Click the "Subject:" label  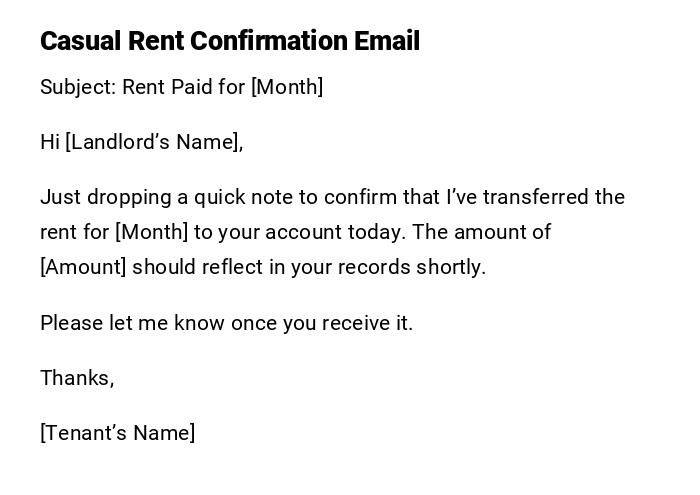pos(78,87)
